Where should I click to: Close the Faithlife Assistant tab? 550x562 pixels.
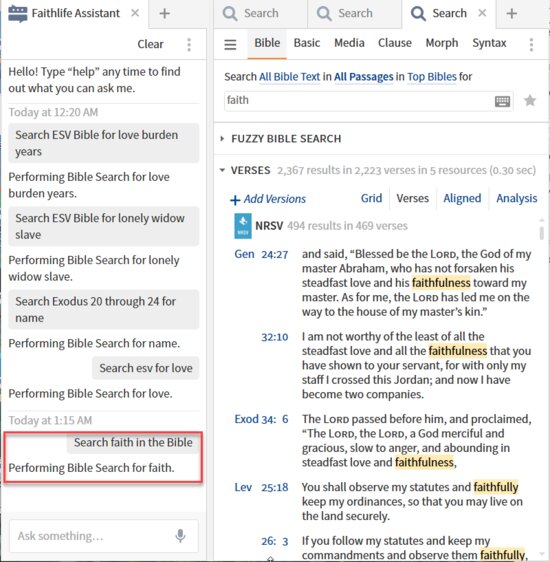[x=135, y=13]
